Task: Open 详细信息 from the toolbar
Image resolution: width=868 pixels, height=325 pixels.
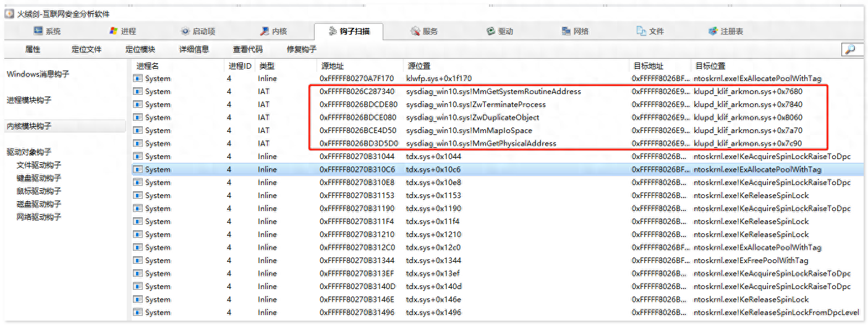Action: pyautogui.click(x=194, y=50)
